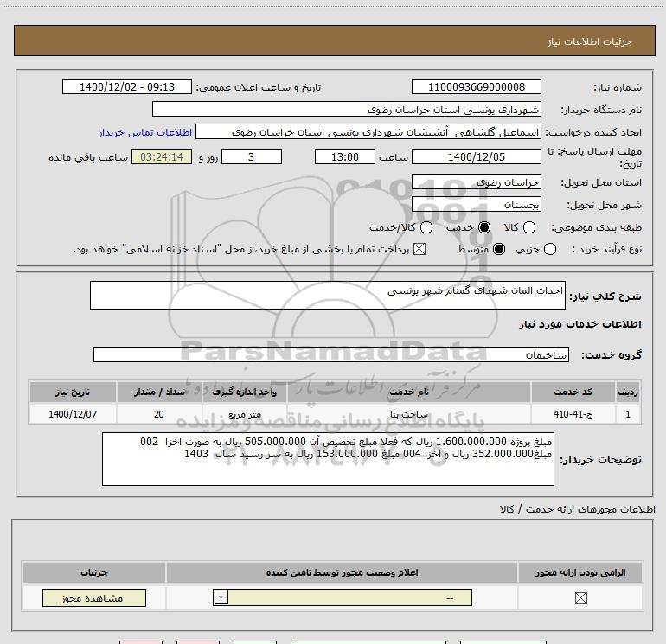Open اطلاعات تماس خریدار link
Image resolution: width=666 pixels, height=644 pixels.
point(145,132)
